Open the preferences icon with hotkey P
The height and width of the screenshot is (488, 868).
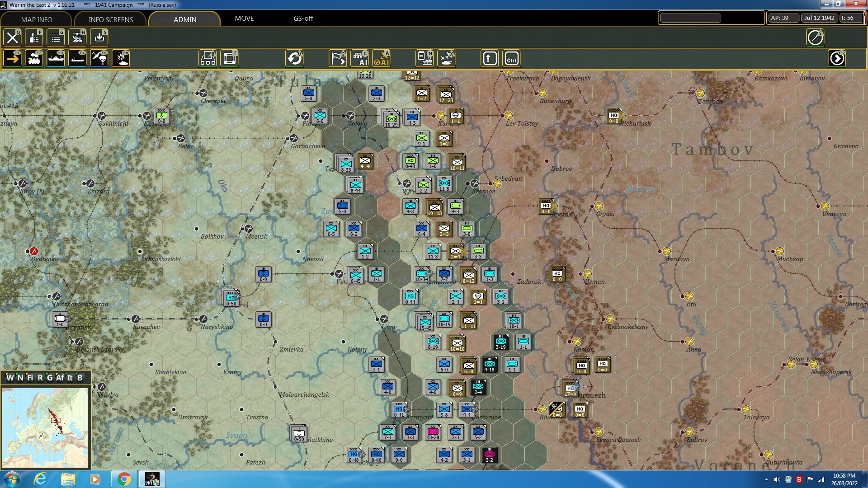point(34,38)
